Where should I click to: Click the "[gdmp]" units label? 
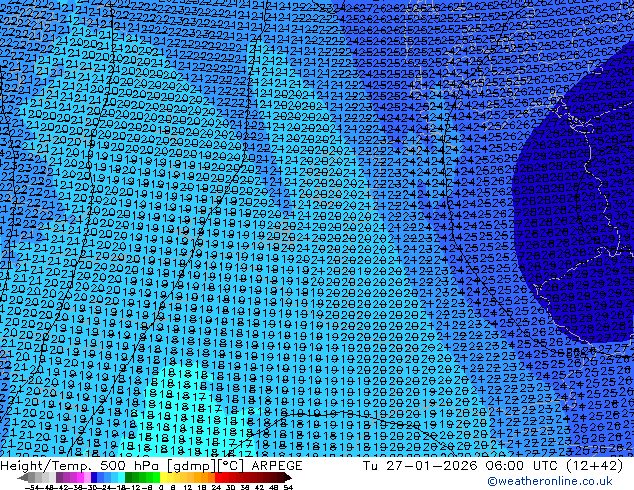tap(191, 466)
